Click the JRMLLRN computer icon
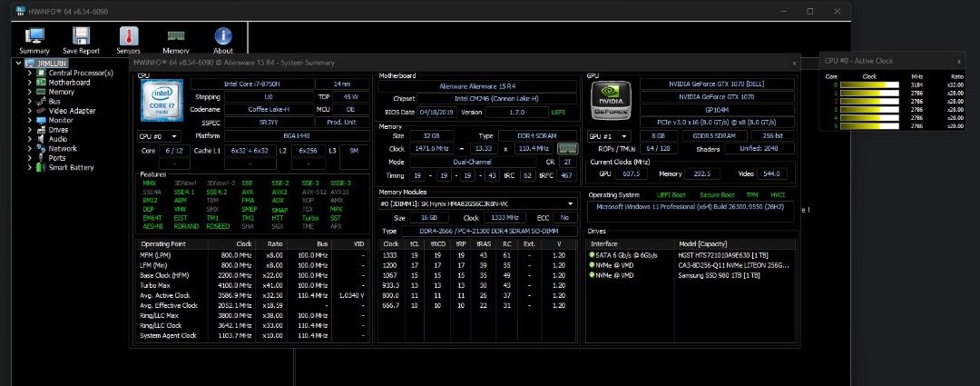Viewport: 980px width, 386px height. 30,64
